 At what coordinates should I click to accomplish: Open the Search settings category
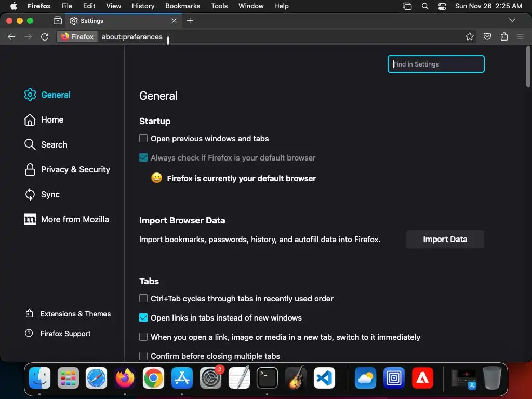pyautogui.click(x=46, y=144)
